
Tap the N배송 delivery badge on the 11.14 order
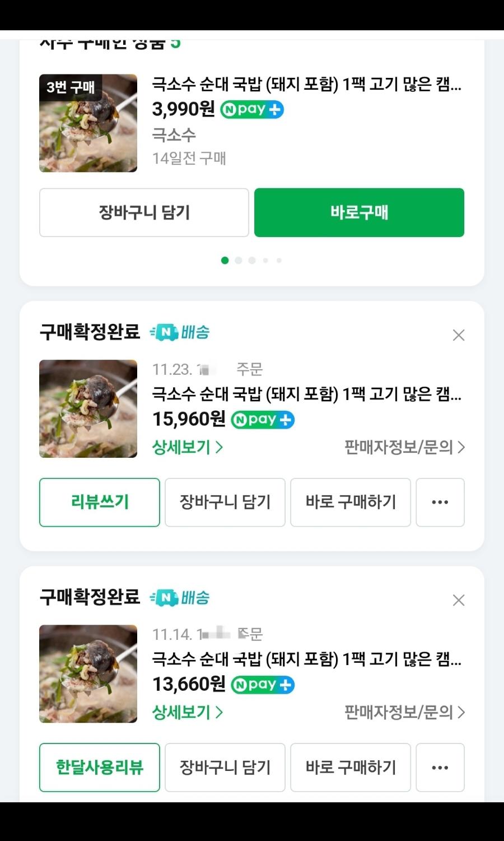180,597
